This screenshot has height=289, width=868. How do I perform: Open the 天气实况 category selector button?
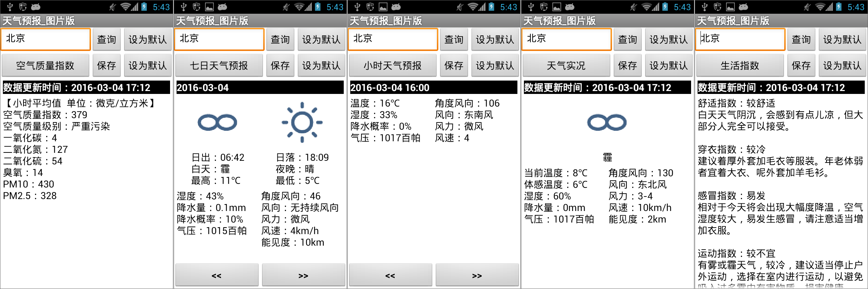(x=567, y=65)
